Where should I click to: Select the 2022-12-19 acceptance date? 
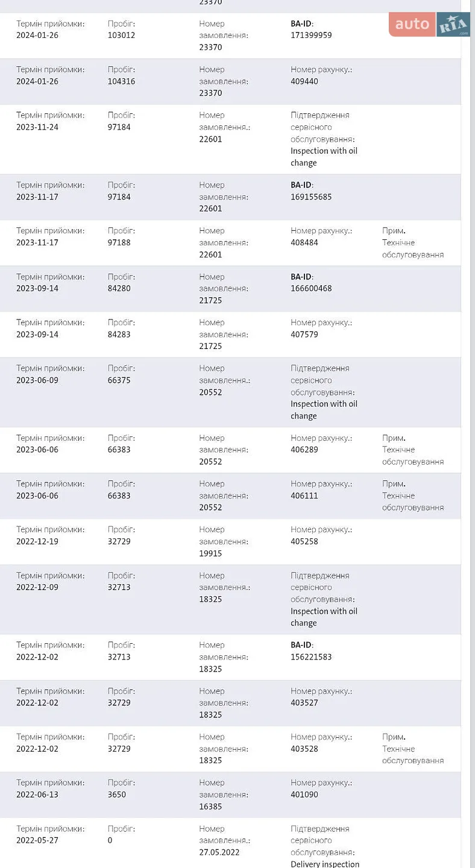pyautogui.click(x=37, y=542)
